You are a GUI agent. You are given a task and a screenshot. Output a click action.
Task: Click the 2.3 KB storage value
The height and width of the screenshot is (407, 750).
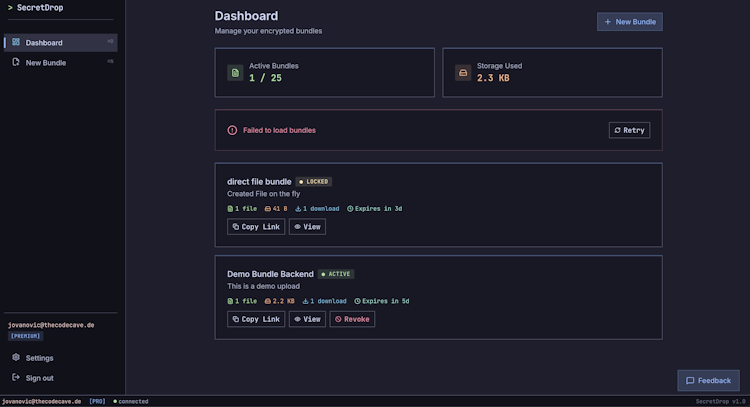click(493, 78)
